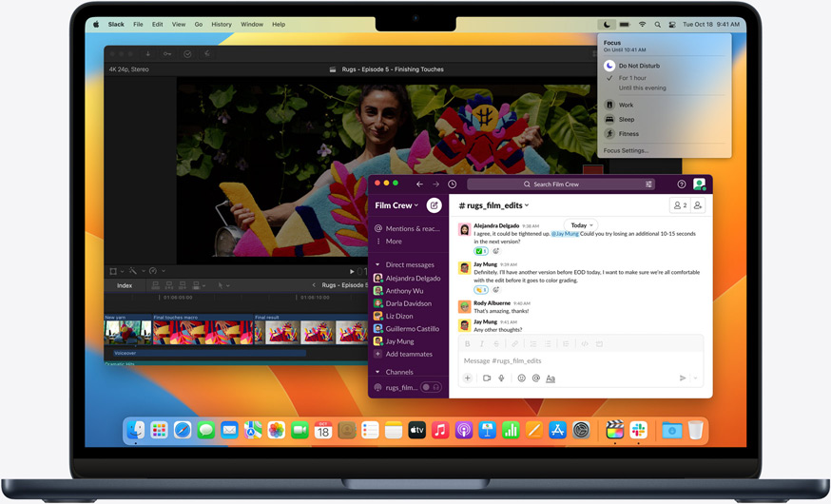
Task: Select Final touches macro clip in timeline
Action: 203,332
